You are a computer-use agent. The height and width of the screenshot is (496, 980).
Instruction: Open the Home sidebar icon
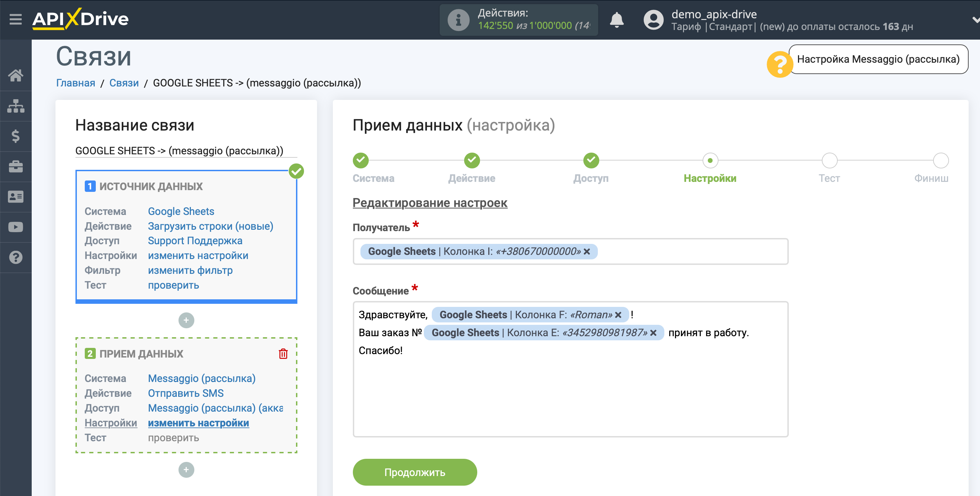click(16, 75)
